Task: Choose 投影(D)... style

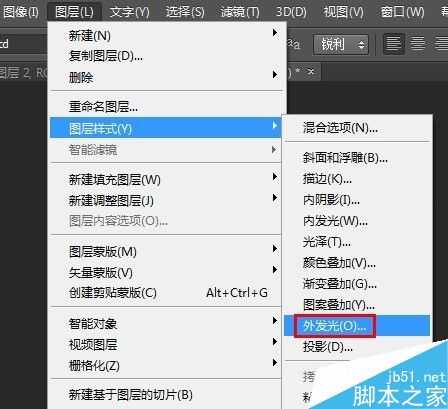Action: 357,347
